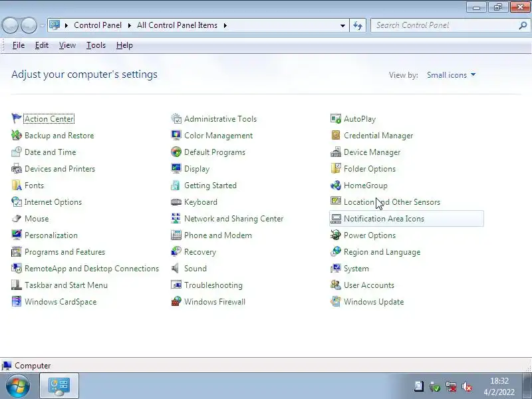The image size is (532, 399).
Task: Click the All Control Panel Items breadcrumb
Action: [x=177, y=25]
